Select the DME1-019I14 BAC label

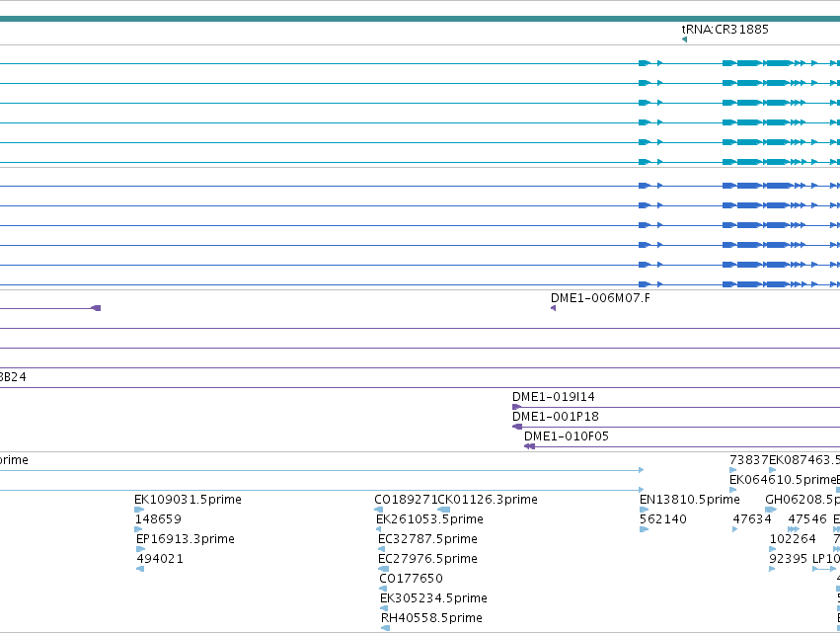click(x=554, y=397)
